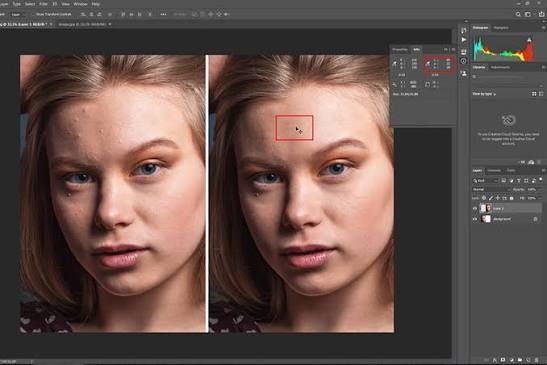The image size is (547, 365).
Task: Switch to the Adjustments tab
Action: 500,67
